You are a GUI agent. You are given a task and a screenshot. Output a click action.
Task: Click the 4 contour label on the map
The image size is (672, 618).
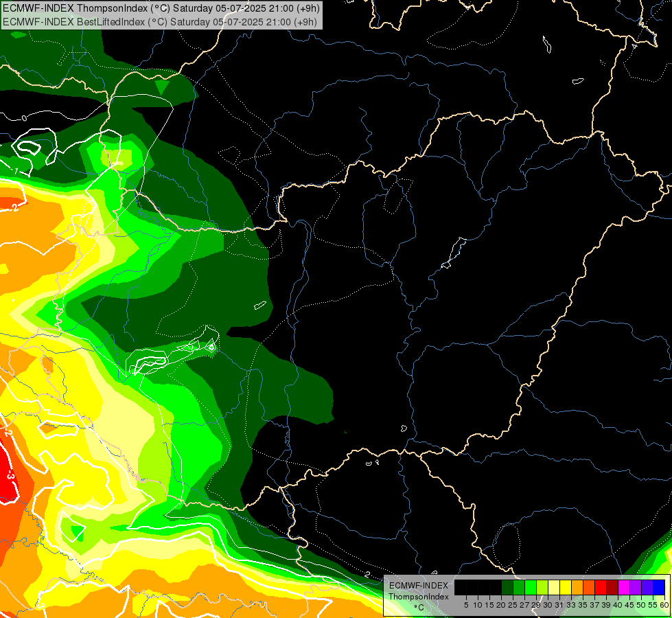click(635, 46)
